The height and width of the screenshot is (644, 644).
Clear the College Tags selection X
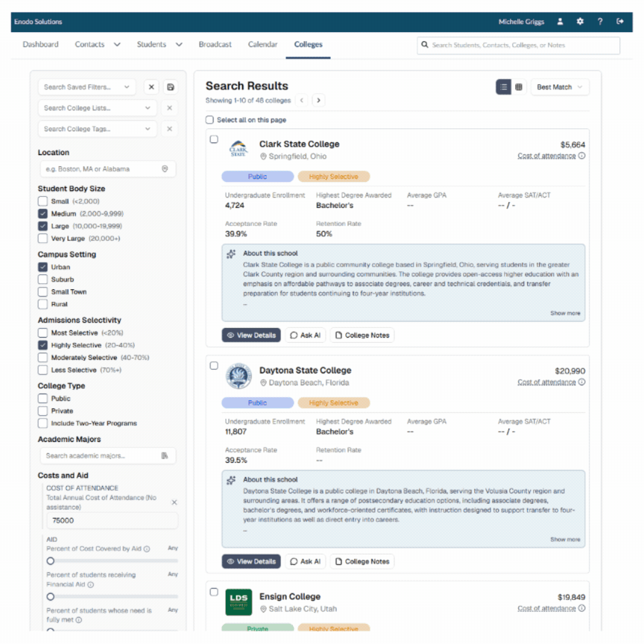click(169, 129)
